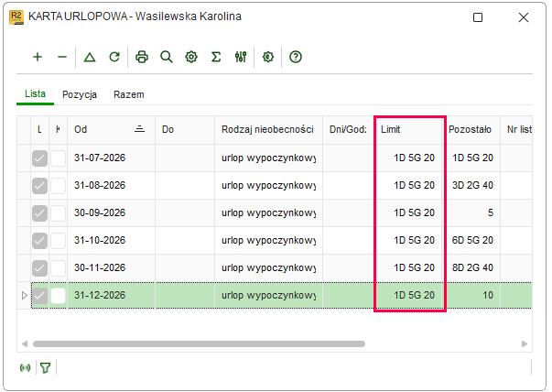The width and height of the screenshot is (552, 392).
Task: Click Limit 1D 5G 20 in 31-12-2026 row
Action: 414,295
